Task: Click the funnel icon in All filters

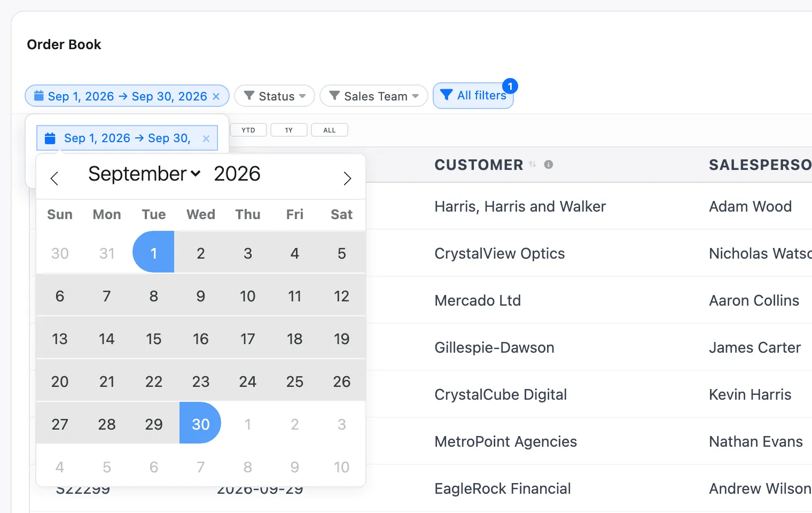Action: click(446, 95)
